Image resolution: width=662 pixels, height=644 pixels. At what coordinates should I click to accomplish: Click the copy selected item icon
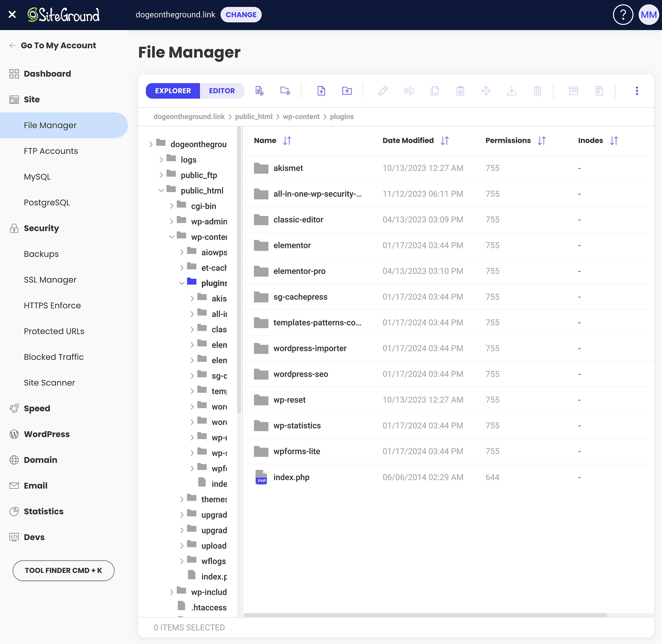point(434,90)
